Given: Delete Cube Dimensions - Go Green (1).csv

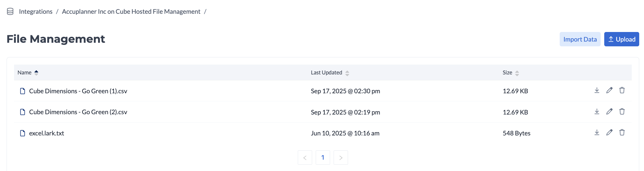Looking at the screenshot, I should (622, 90).
